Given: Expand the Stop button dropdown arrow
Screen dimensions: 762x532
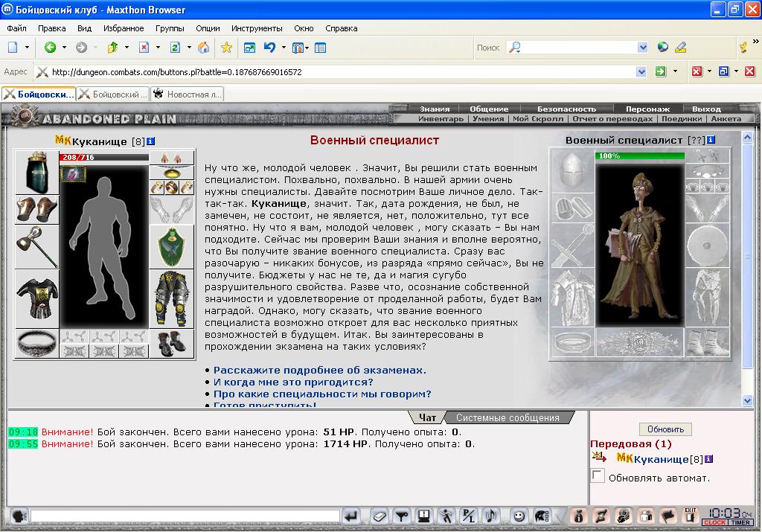Looking at the screenshot, I should [x=158, y=47].
